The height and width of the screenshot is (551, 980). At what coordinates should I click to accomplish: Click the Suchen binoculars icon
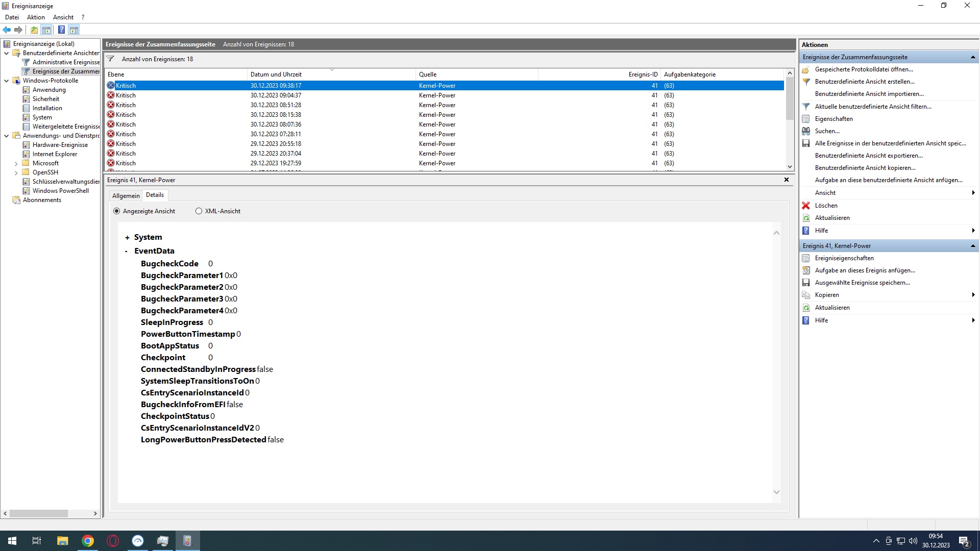806,131
